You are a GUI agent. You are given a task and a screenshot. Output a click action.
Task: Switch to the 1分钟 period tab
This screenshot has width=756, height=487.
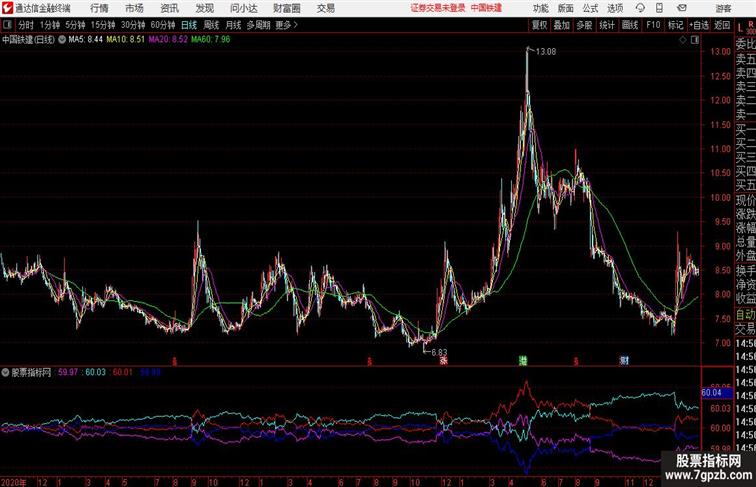(x=49, y=25)
